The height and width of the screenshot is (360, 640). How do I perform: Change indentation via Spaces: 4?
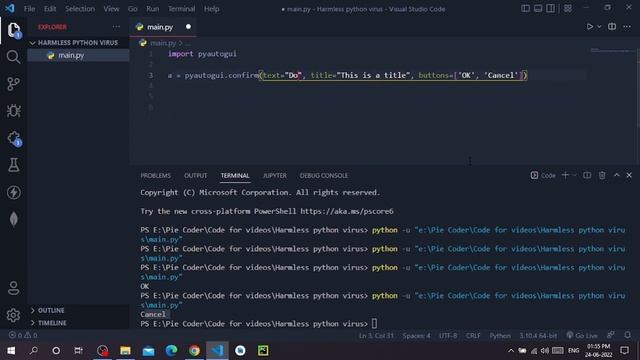tap(416, 336)
